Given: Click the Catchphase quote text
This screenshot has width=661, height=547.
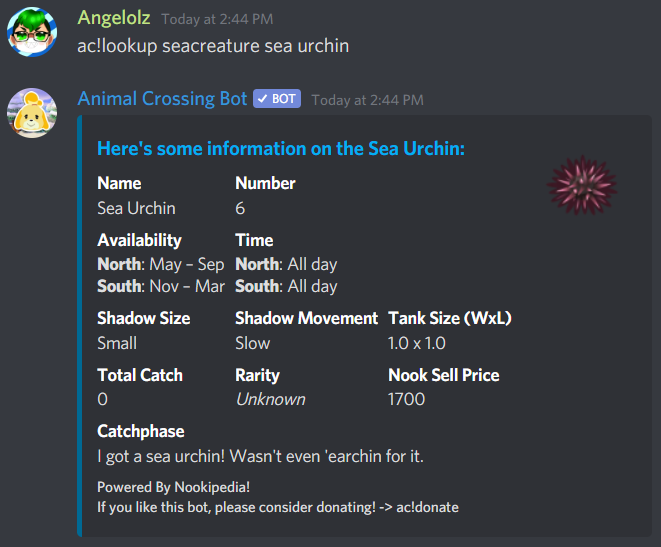Looking at the screenshot, I should [260, 456].
